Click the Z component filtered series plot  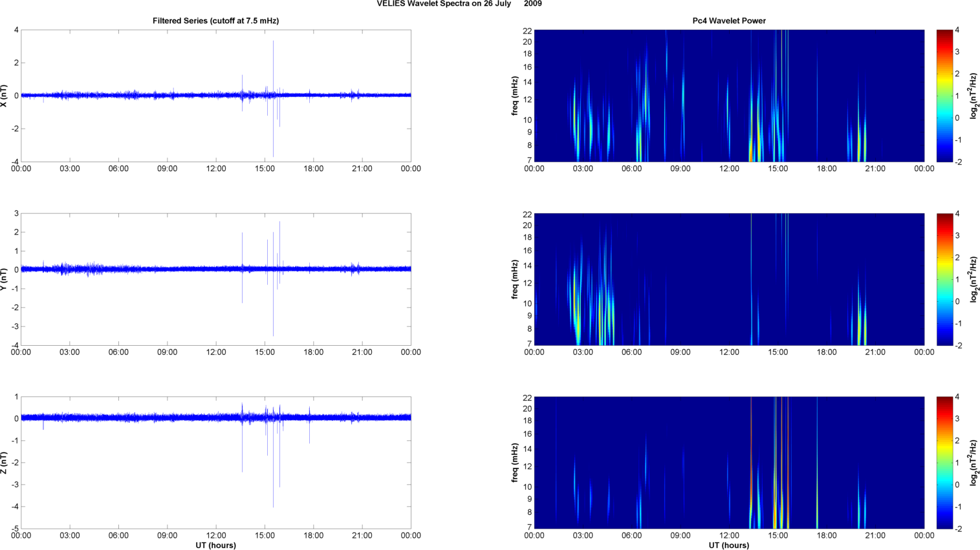click(215, 463)
